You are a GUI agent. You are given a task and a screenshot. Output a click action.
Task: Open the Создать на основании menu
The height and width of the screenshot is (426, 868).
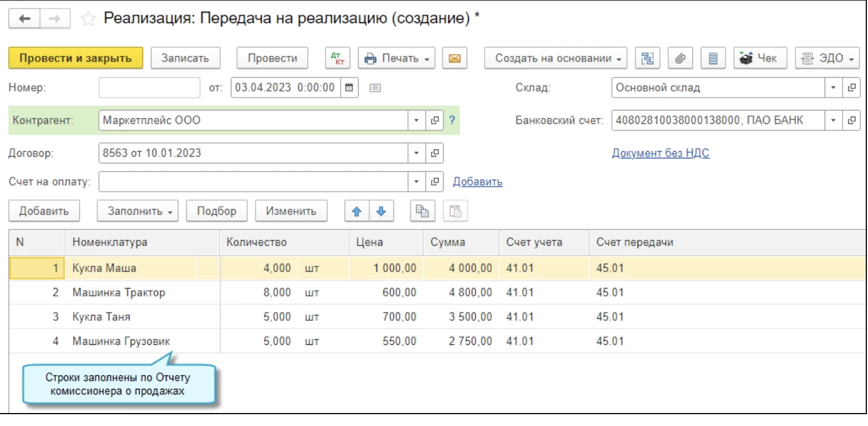click(556, 58)
